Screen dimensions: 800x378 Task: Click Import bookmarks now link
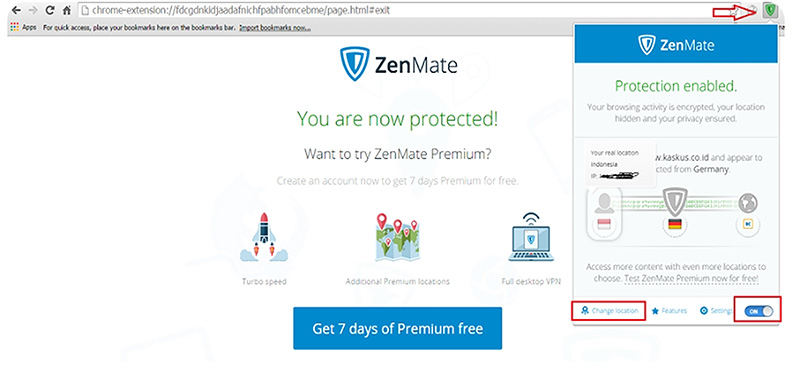274,28
